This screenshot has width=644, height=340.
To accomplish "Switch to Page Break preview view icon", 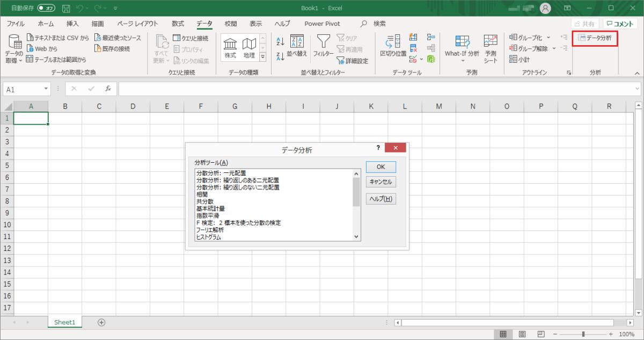I will (541, 334).
